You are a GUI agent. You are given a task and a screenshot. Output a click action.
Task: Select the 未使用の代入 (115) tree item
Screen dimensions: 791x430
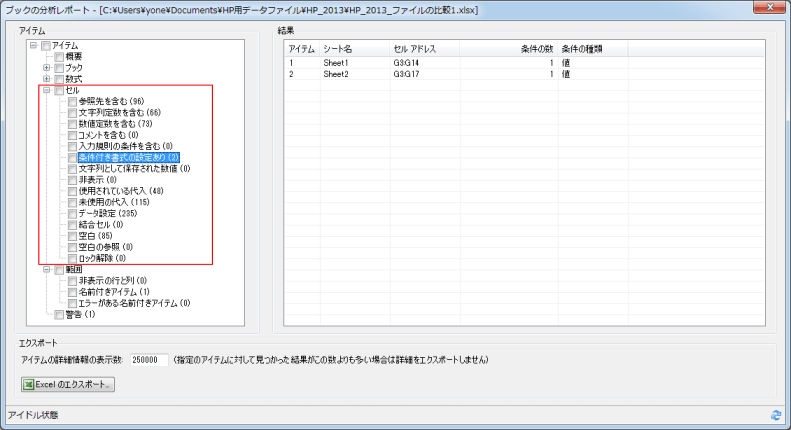click(x=114, y=202)
